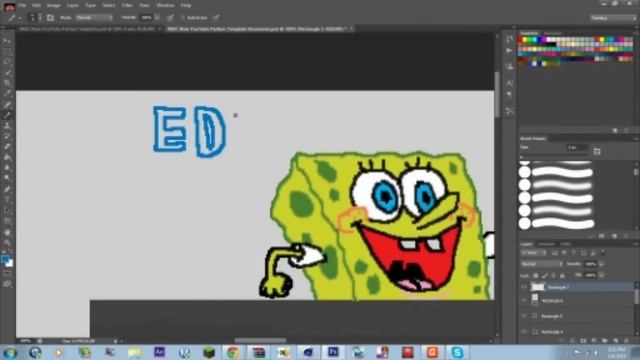Toggle visibility of Rectangle 5 layer
This screenshot has width=640, height=360.
[x=524, y=316]
